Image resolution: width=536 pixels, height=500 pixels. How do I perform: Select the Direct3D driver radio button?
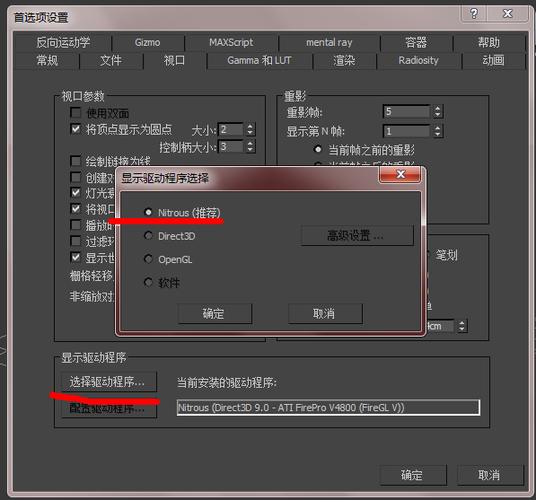(x=148, y=235)
